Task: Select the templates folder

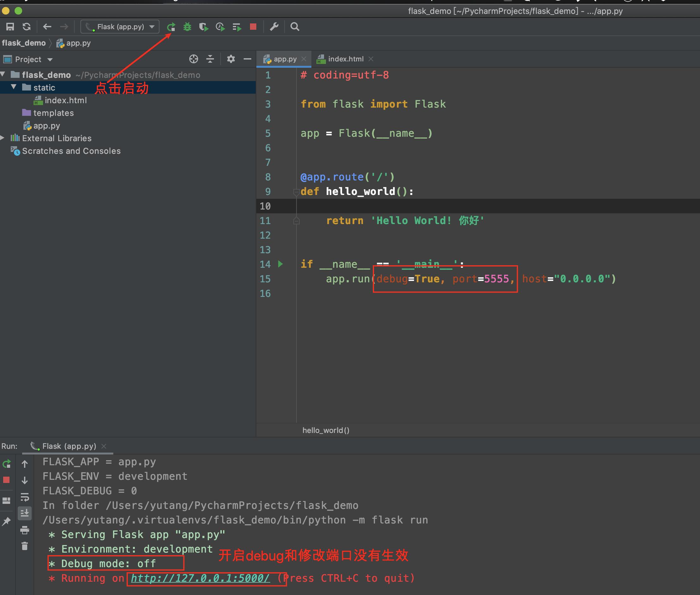Action: (48, 113)
